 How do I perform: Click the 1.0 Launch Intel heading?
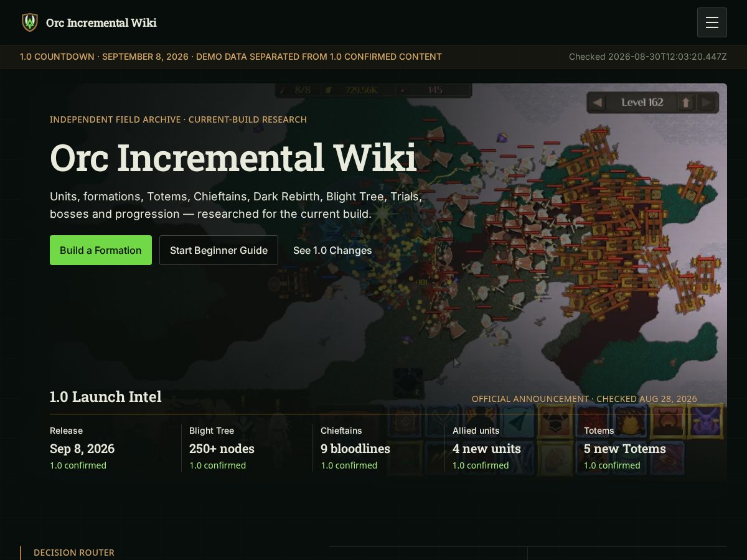click(105, 396)
